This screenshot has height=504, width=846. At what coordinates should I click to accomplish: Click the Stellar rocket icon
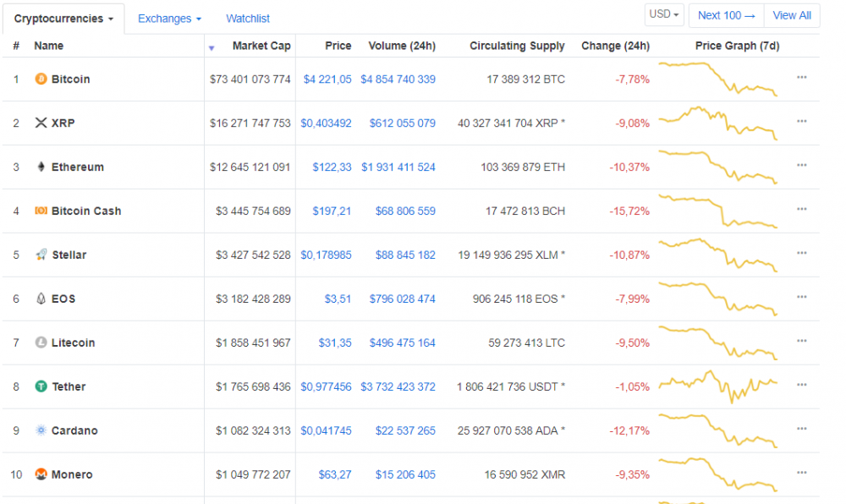pyautogui.click(x=41, y=255)
